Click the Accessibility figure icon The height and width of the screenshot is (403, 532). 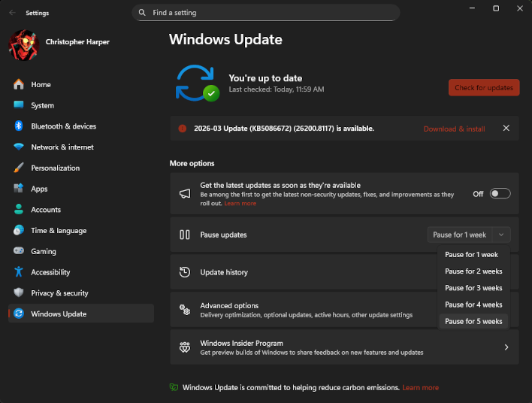(19, 271)
